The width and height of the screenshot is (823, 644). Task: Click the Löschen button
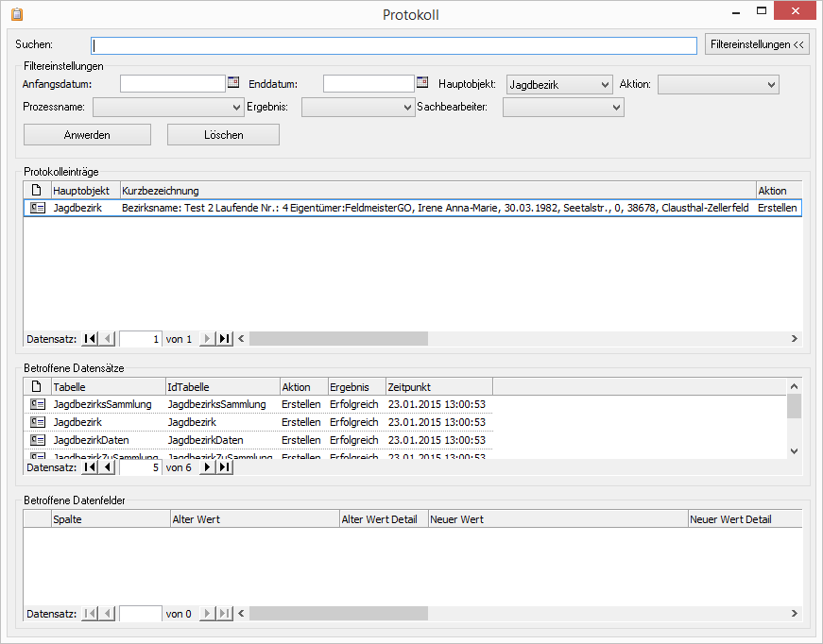pyautogui.click(x=223, y=135)
